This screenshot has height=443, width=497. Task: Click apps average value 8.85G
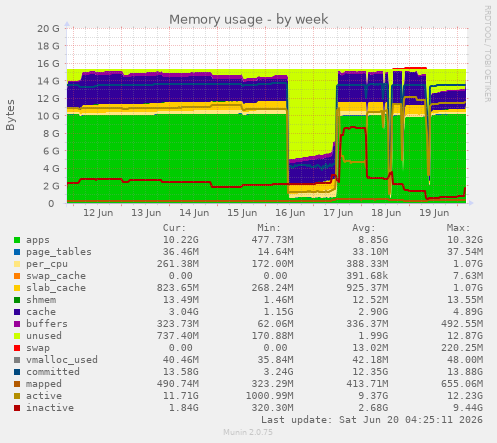pyautogui.click(x=373, y=240)
